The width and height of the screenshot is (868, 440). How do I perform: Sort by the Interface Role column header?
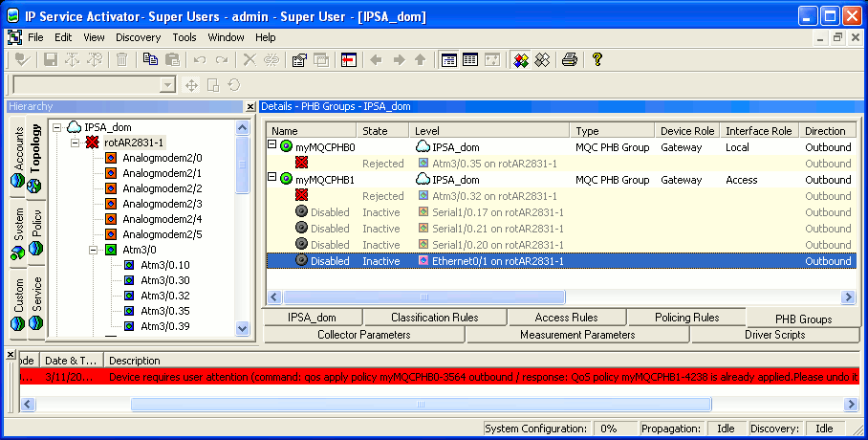pos(759,131)
